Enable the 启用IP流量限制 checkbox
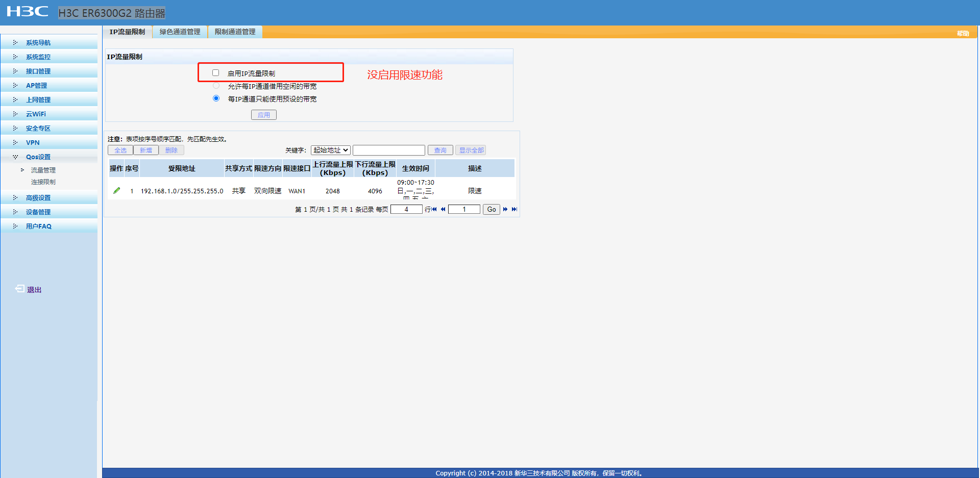This screenshot has height=478, width=980. coord(216,73)
